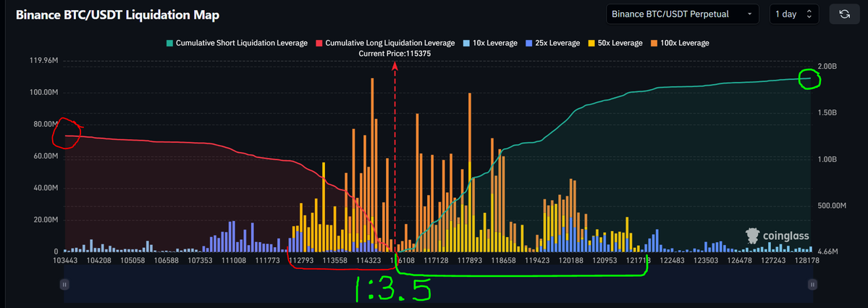Click the 117128 price axis label
The height and width of the screenshot is (308, 868).
click(437, 259)
